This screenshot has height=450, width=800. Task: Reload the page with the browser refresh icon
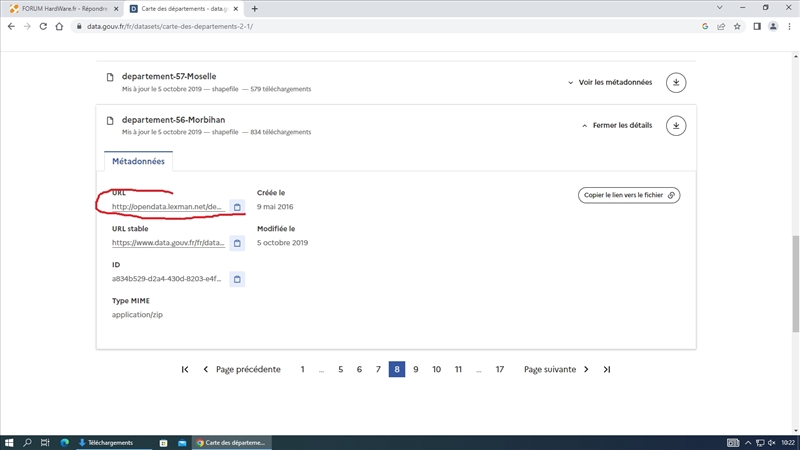tap(44, 26)
